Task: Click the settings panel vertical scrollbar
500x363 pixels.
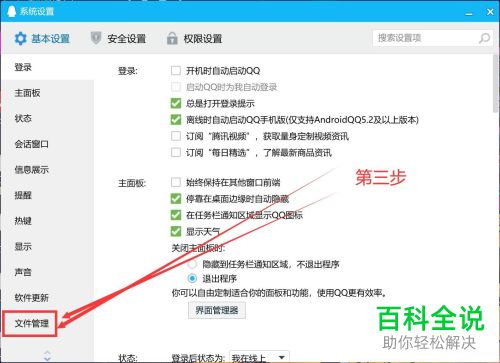Action: coord(496,83)
